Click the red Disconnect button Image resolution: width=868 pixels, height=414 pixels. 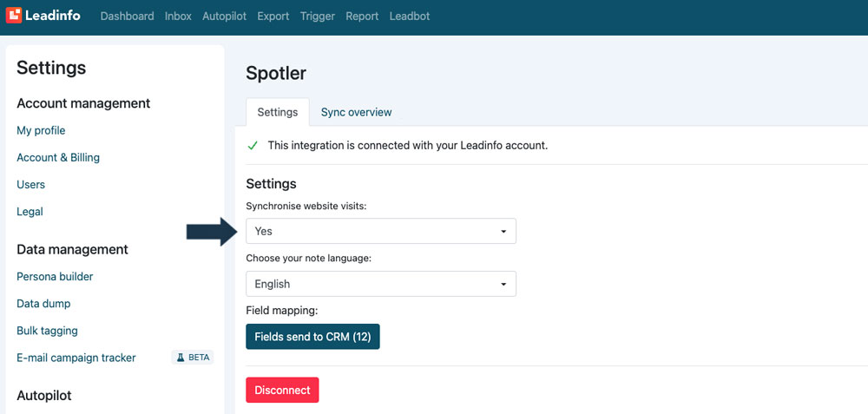(282, 390)
